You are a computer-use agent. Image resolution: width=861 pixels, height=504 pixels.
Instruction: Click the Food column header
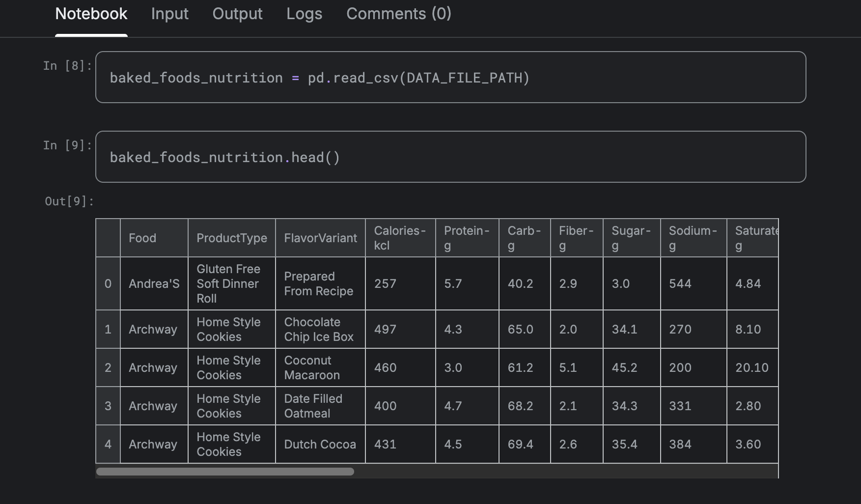pos(154,238)
